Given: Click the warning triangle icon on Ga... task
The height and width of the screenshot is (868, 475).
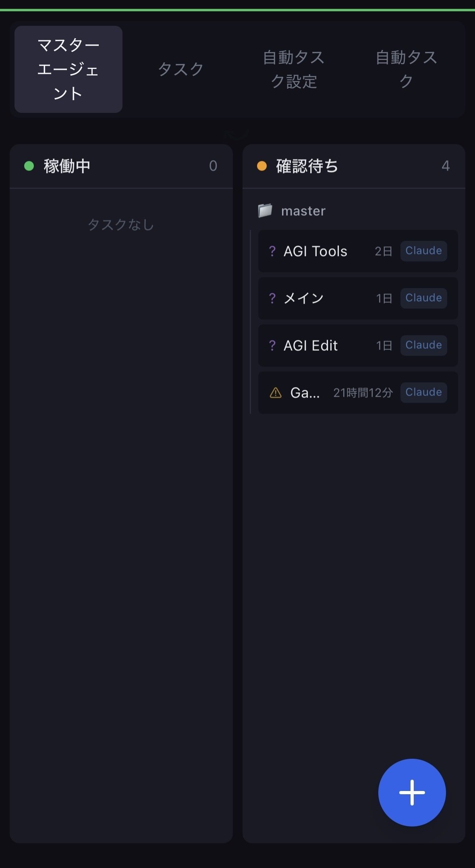Looking at the screenshot, I should click(275, 393).
